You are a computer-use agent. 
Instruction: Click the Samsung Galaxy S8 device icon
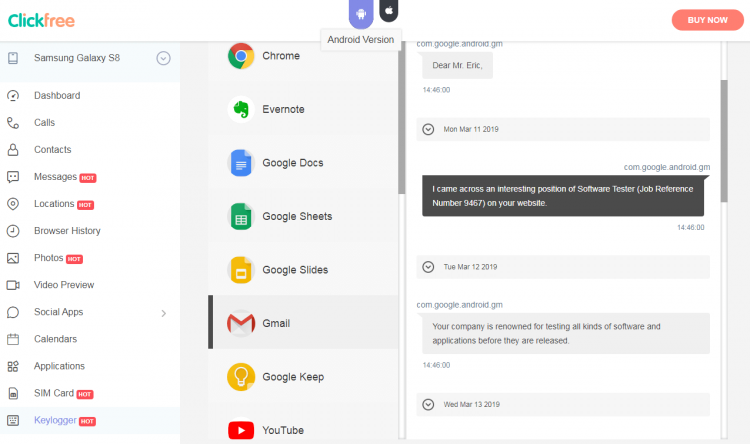point(13,58)
